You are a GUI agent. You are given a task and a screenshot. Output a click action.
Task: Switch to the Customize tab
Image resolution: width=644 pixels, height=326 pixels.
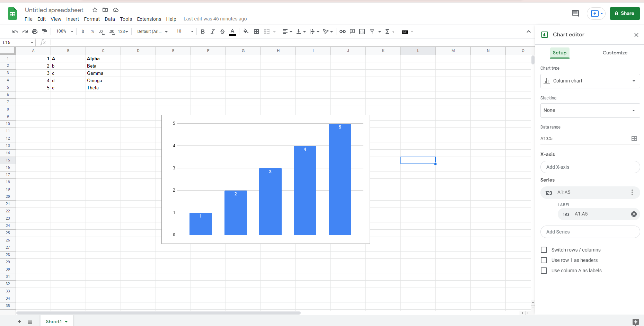pos(615,53)
